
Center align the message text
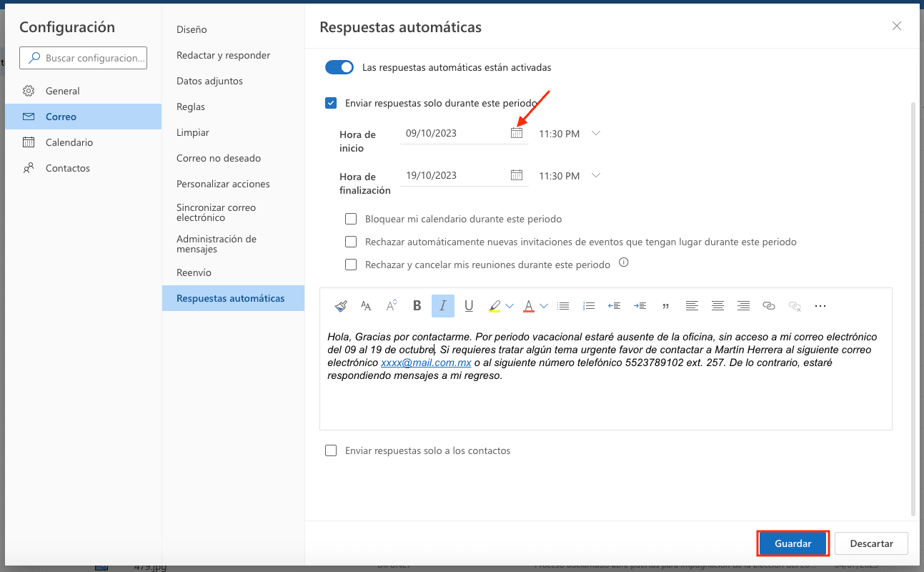[x=717, y=305]
